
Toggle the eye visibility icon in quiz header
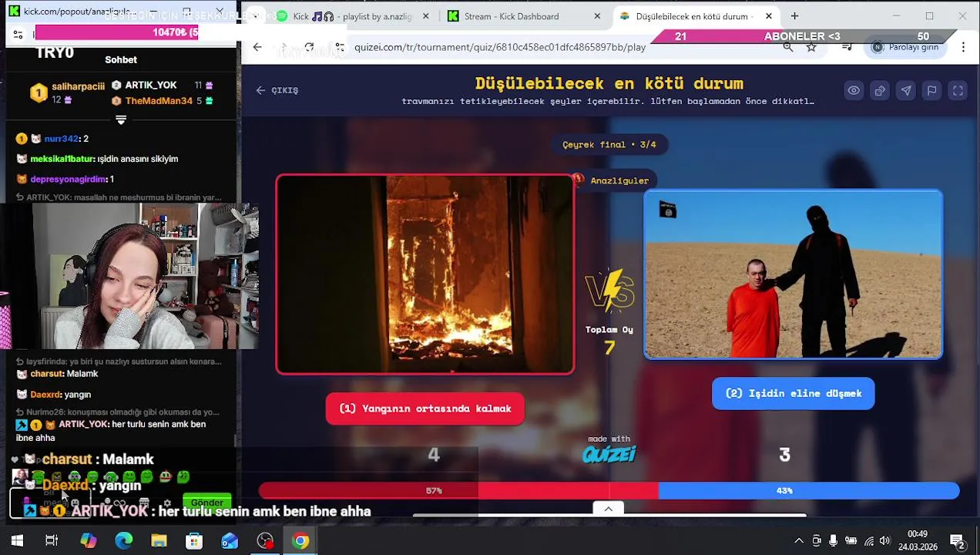[x=854, y=90]
